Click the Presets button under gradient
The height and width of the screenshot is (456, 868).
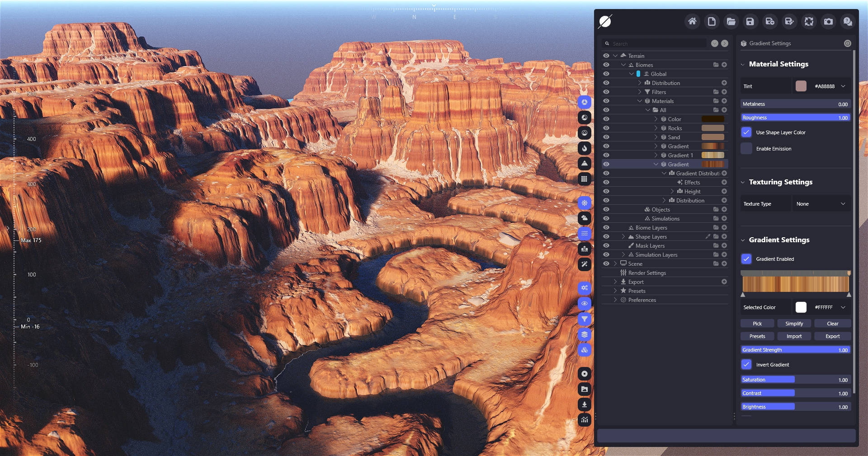(x=757, y=336)
